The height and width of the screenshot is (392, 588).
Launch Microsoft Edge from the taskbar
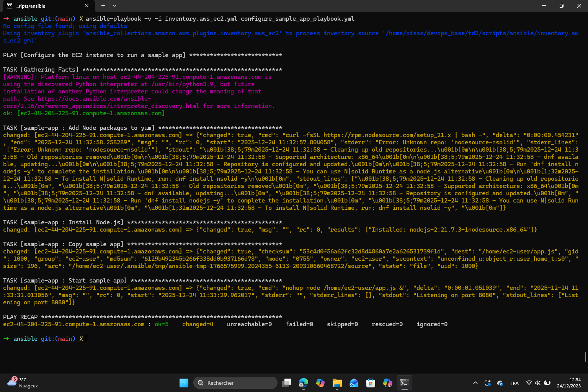tap(304, 382)
